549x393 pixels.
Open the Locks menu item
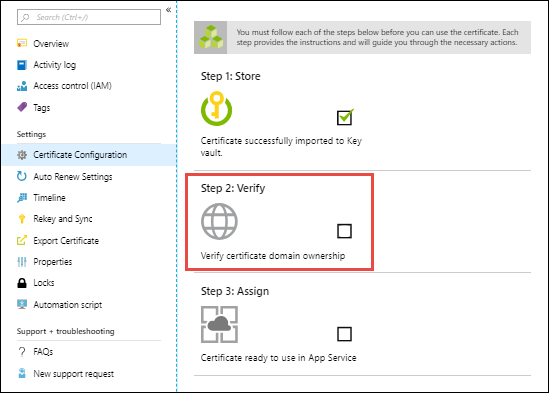44,283
